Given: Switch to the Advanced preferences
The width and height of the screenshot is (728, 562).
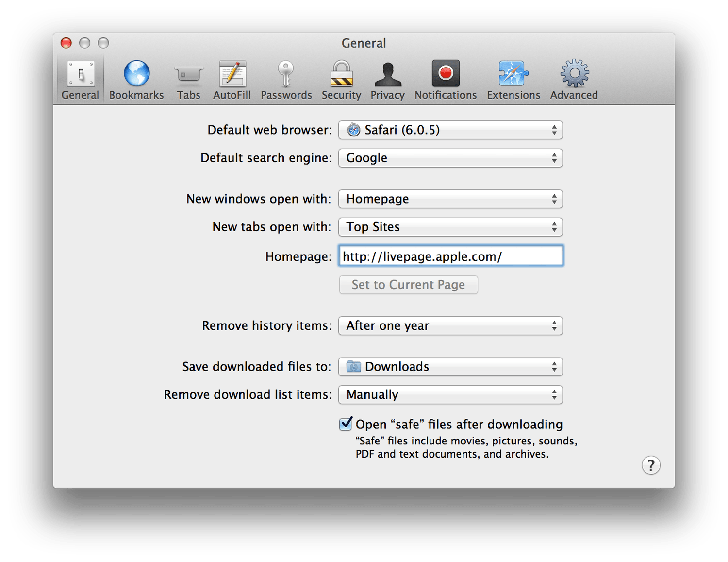Looking at the screenshot, I should [x=574, y=80].
